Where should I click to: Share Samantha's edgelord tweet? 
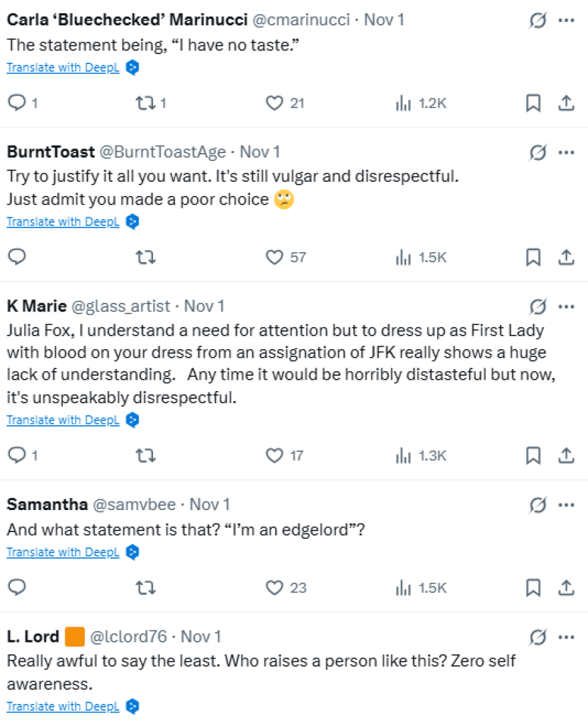566,587
